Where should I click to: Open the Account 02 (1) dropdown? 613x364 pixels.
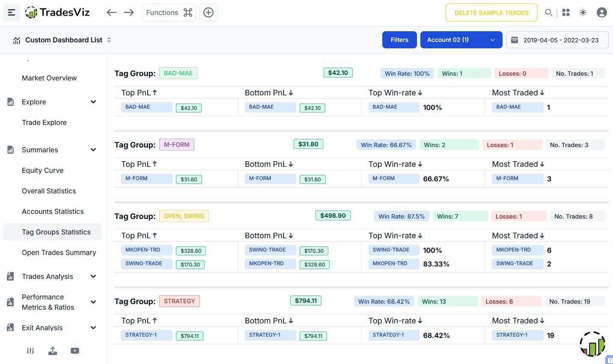click(x=461, y=40)
